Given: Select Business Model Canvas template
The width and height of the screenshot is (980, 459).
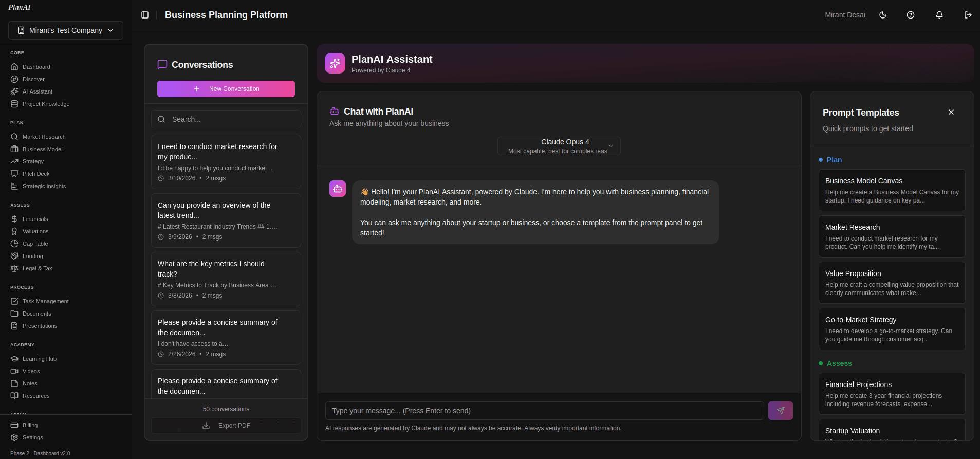Looking at the screenshot, I should tap(892, 190).
